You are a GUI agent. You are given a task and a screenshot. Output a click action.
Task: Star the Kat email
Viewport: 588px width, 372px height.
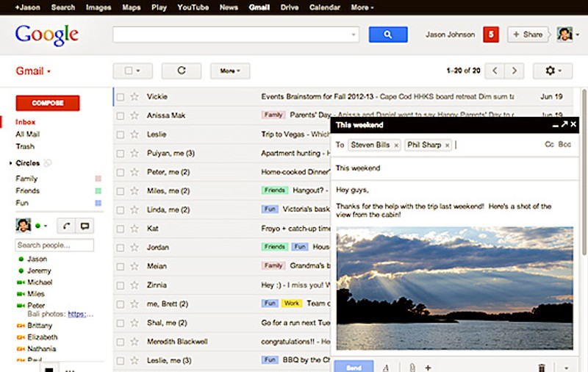click(x=135, y=229)
